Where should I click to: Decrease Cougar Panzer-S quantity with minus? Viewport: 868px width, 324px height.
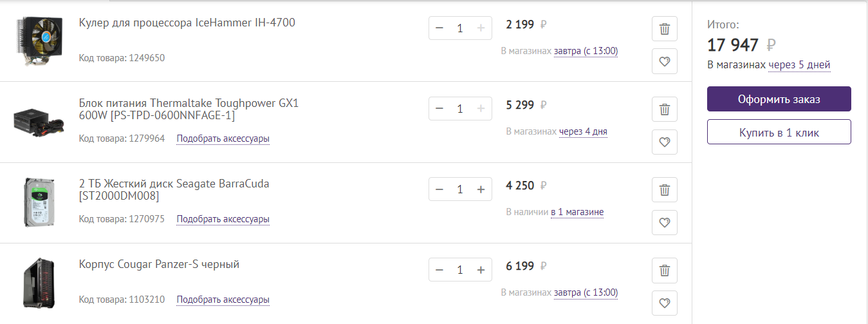click(439, 270)
